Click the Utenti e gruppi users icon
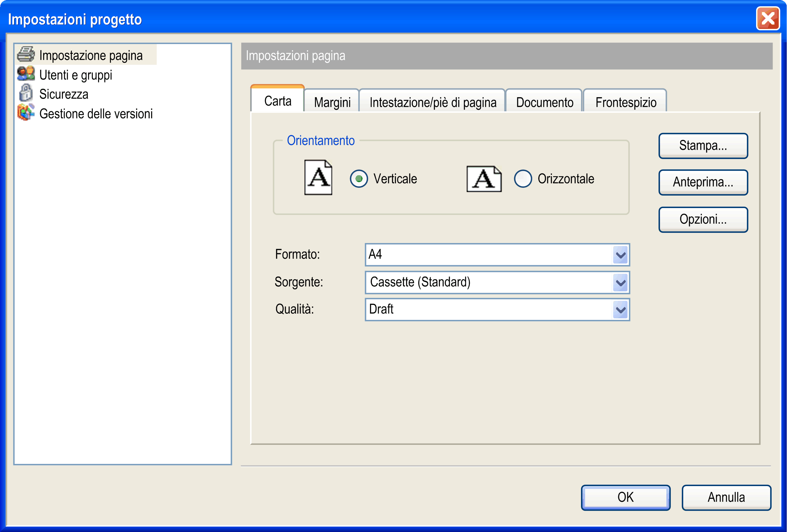The height and width of the screenshot is (532, 787). [x=26, y=74]
